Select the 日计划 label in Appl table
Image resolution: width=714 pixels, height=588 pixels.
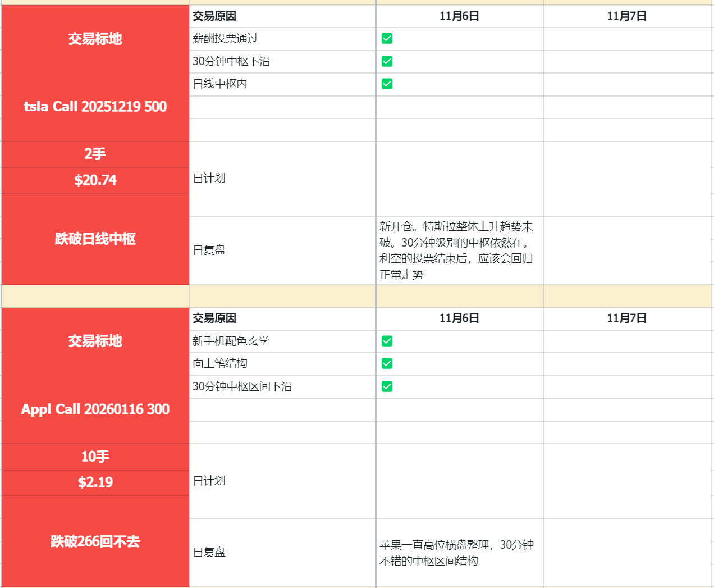282,481
